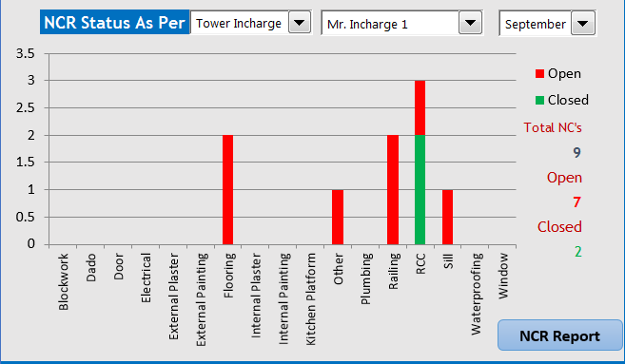Select the red Railing bar
This screenshot has height=364, width=625.
[393, 189]
